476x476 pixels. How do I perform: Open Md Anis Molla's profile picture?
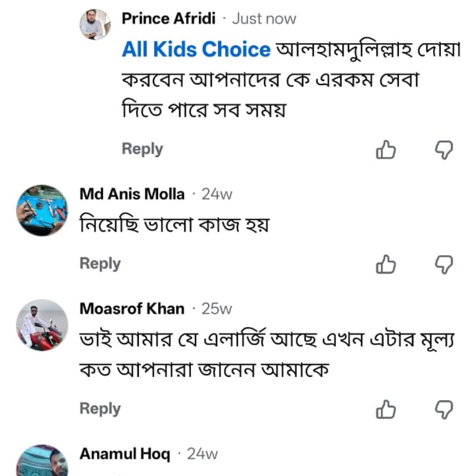[42, 210]
